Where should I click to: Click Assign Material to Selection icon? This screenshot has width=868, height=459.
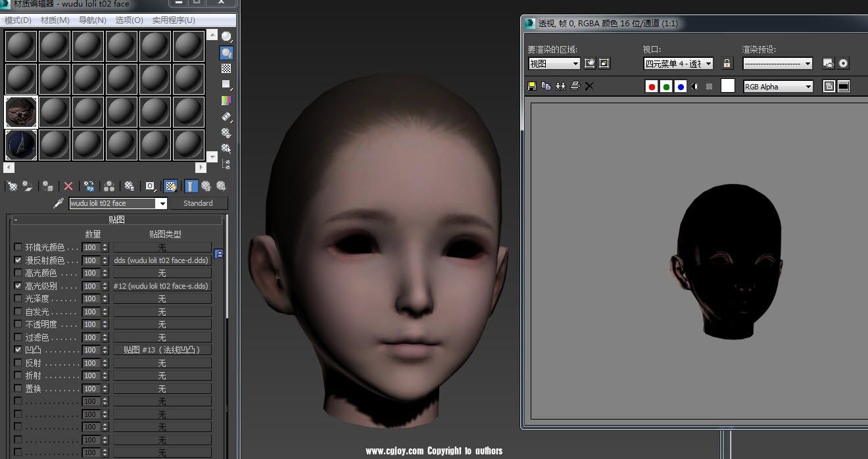point(47,186)
